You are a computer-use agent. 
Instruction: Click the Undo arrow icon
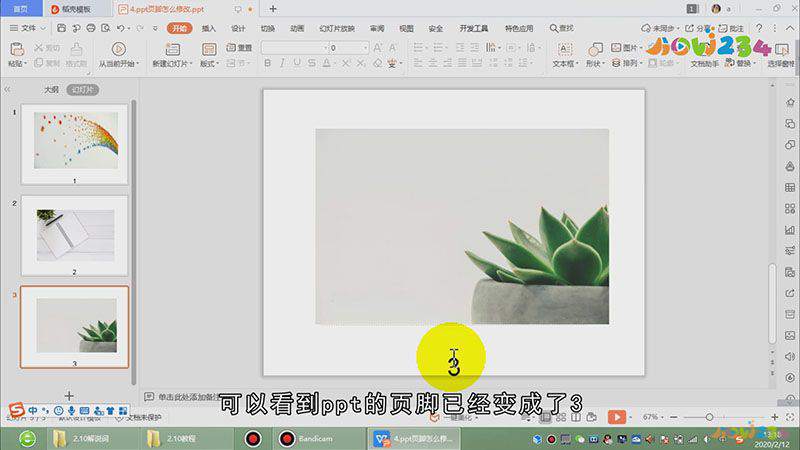click(x=120, y=28)
